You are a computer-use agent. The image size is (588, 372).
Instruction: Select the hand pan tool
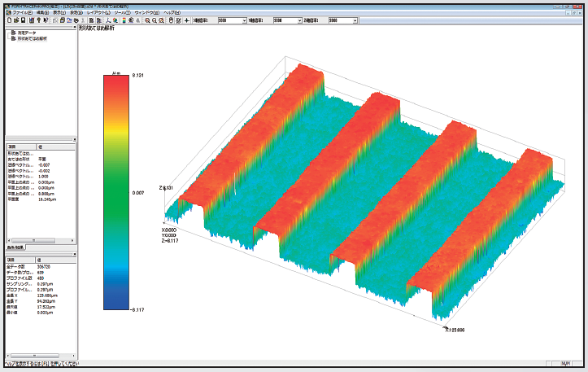coord(171,20)
